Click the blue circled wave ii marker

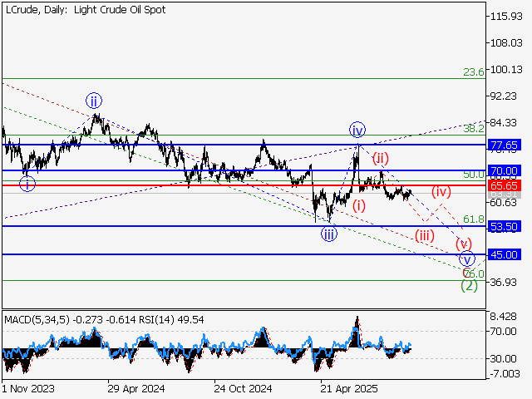[x=94, y=101]
